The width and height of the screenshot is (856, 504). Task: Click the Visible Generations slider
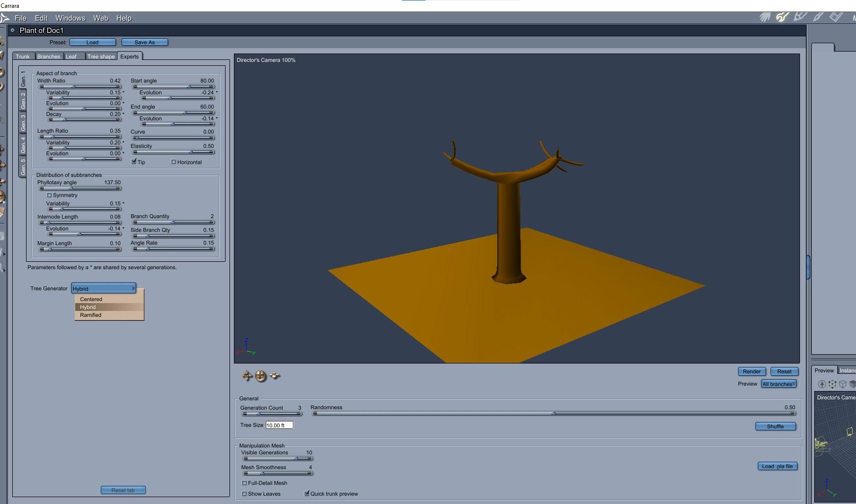[278, 458]
